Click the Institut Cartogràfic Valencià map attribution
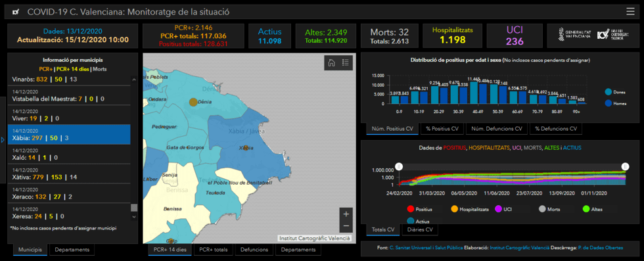 tap(315, 238)
